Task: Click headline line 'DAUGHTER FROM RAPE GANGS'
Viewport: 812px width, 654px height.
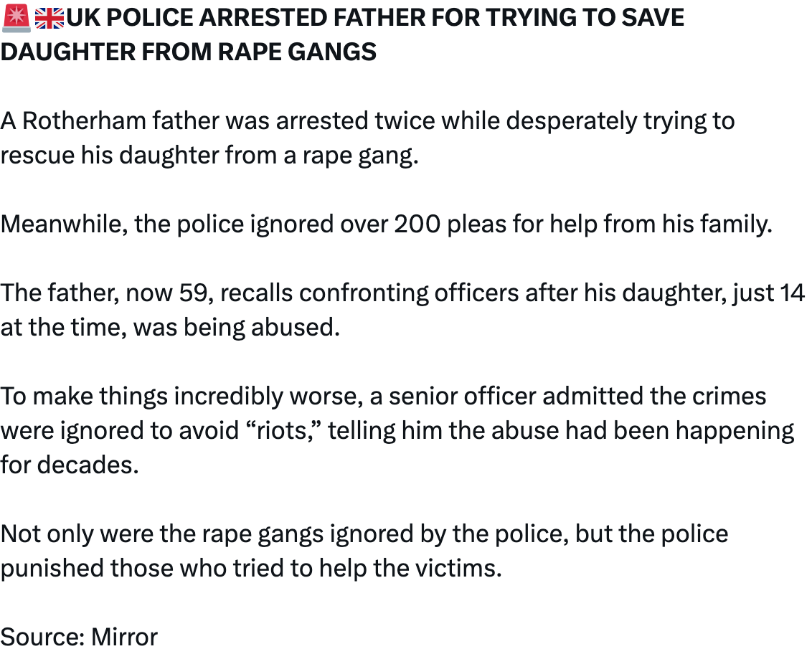Action: click(x=188, y=52)
